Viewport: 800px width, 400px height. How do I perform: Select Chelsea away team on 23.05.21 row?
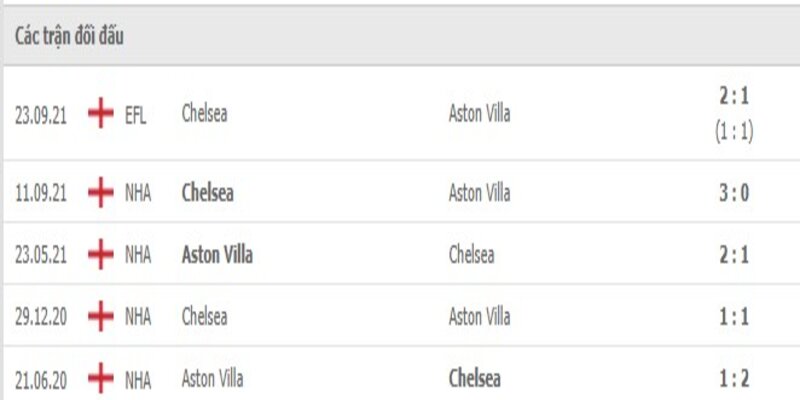[x=471, y=255]
